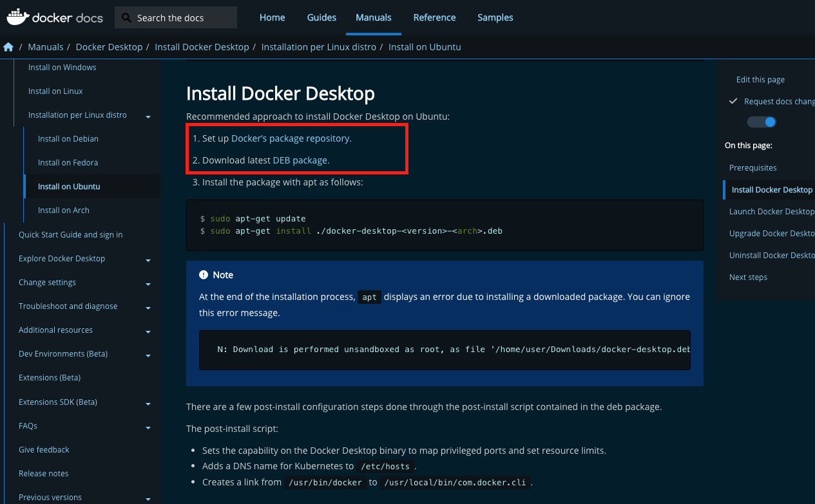Open Install on Windows in sidebar
Viewport: 815px width, 504px height.
pos(62,68)
